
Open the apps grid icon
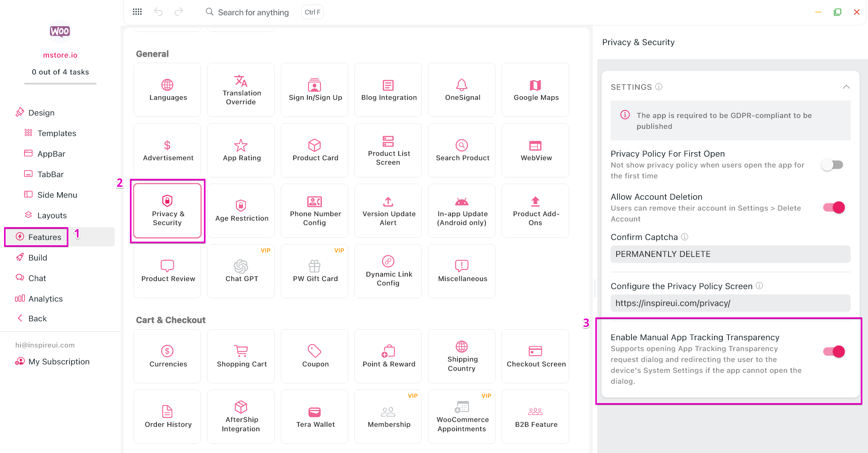click(137, 12)
